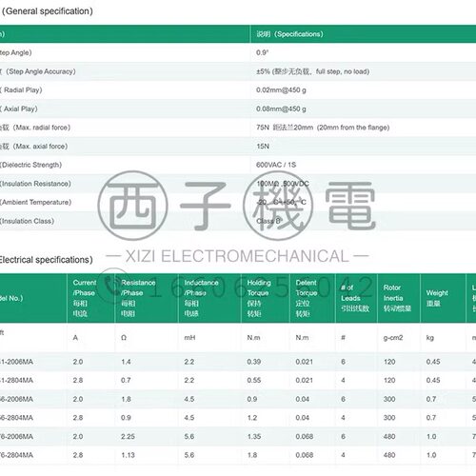Click the "Electrical specifications)" heading

point(47,260)
